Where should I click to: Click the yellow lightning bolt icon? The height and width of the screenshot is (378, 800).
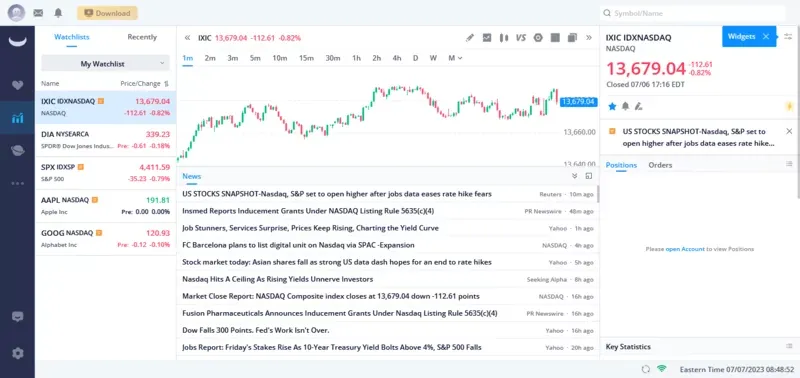click(x=789, y=107)
